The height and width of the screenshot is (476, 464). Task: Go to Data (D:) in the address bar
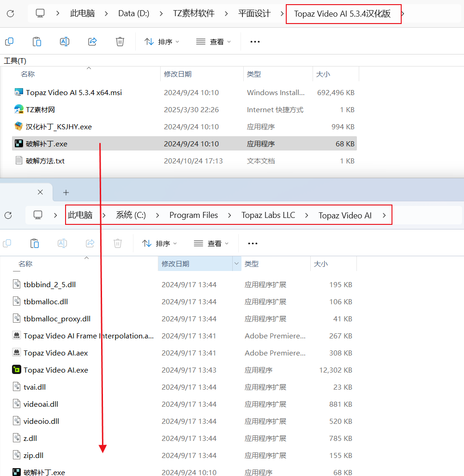(133, 14)
